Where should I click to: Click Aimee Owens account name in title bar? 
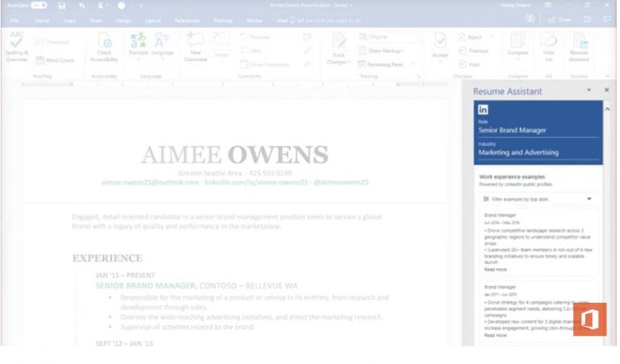pyautogui.click(x=515, y=5)
